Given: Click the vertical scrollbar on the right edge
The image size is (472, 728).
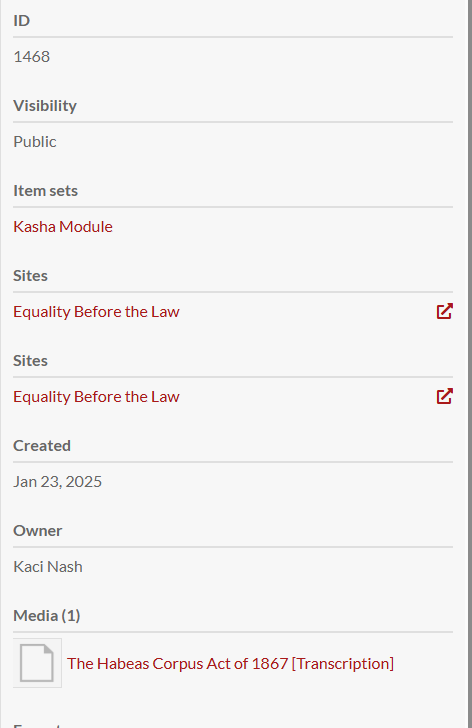Looking at the screenshot, I should [470, 364].
